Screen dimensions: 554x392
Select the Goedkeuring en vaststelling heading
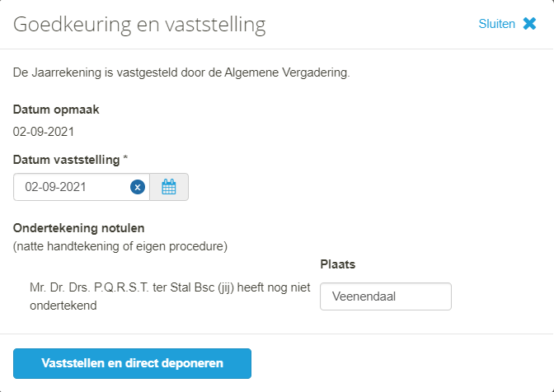point(139,25)
